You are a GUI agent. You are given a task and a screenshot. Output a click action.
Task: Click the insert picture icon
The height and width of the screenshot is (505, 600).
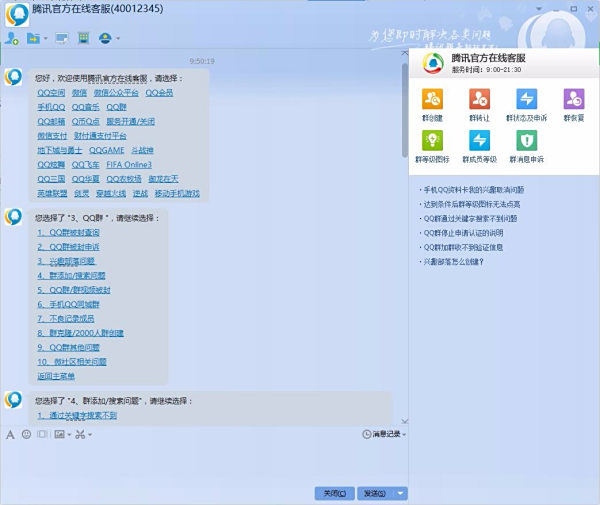click(x=59, y=434)
